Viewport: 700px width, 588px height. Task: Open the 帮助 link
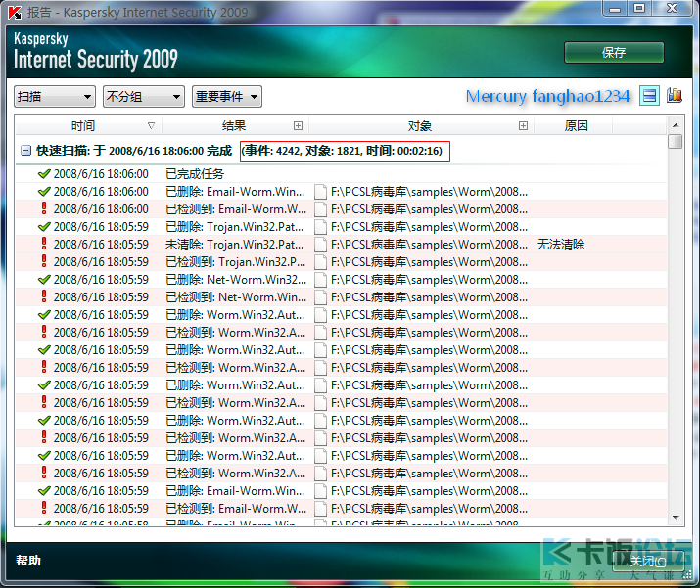pyautogui.click(x=28, y=561)
